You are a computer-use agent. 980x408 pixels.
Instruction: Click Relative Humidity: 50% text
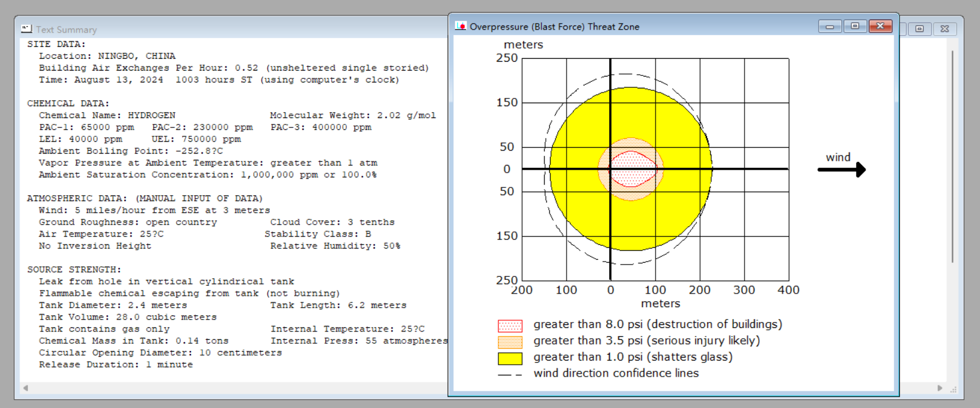coord(336,246)
